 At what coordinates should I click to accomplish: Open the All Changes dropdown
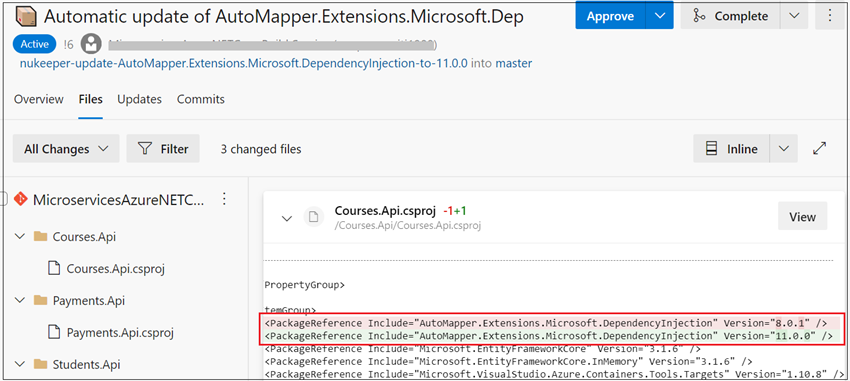66,148
